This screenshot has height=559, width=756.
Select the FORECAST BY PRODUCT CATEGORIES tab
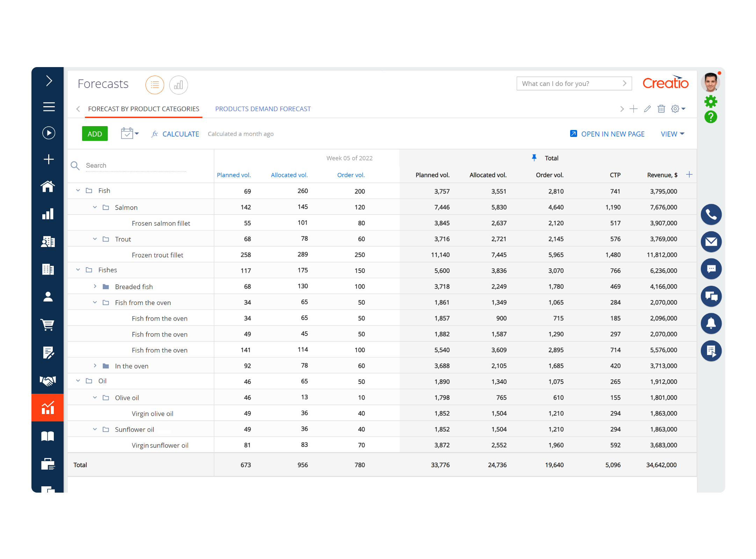click(x=144, y=109)
